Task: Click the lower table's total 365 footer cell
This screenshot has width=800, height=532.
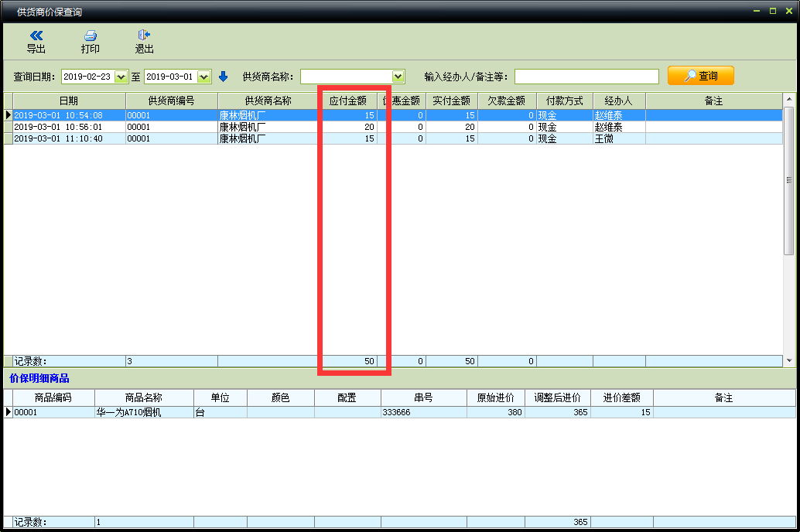Action: [558, 522]
